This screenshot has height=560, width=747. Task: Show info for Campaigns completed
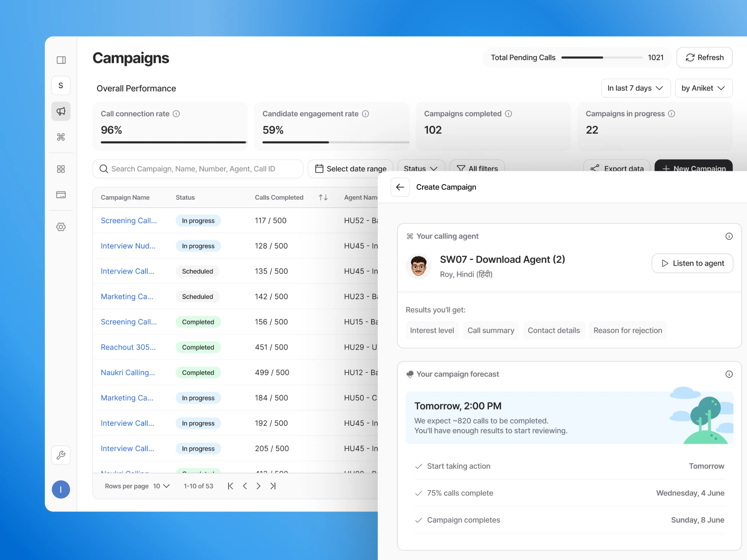(508, 114)
